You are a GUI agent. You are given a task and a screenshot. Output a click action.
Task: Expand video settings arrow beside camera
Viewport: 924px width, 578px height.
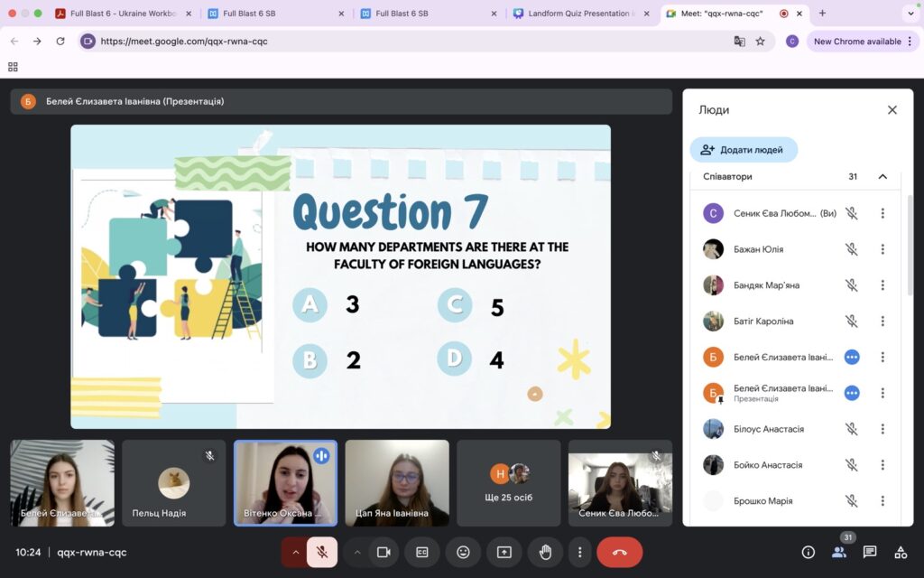click(357, 552)
